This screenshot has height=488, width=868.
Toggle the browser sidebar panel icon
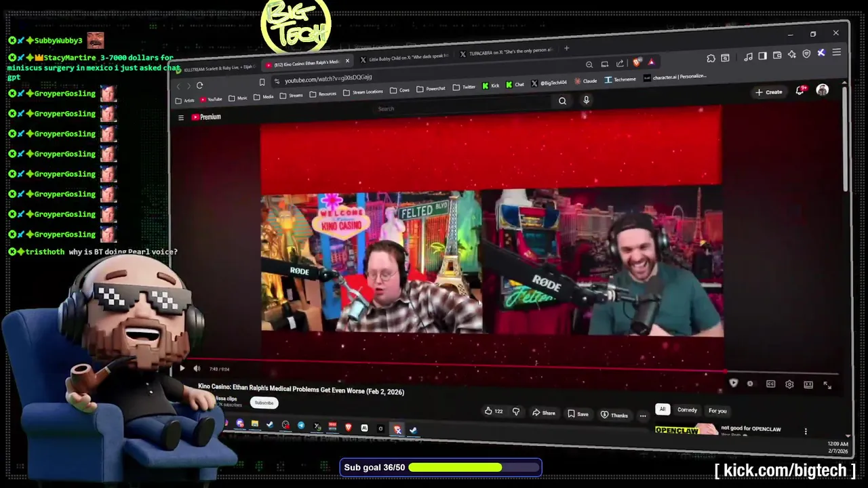762,56
